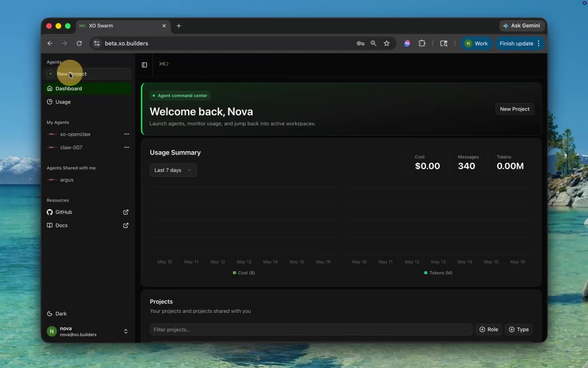This screenshot has width=588, height=368.
Task: Open a new browser tab with plus
Action: click(x=179, y=26)
